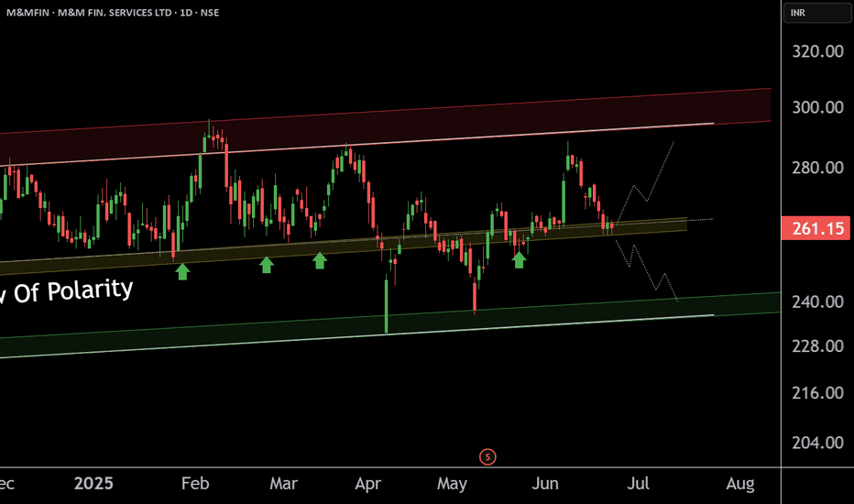The height and width of the screenshot is (504, 854).
Task: Click the May label on time axis
Action: coord(452,483)
